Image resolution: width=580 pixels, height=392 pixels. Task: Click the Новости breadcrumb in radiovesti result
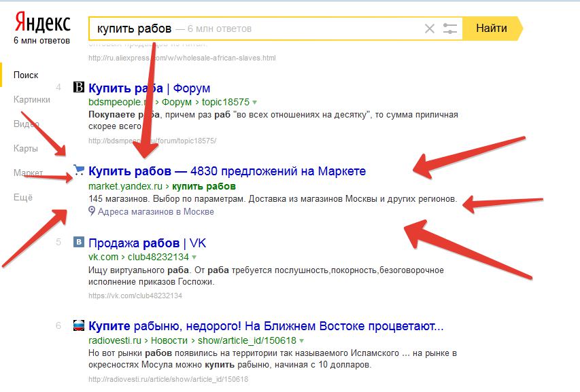tap(169, 340)
